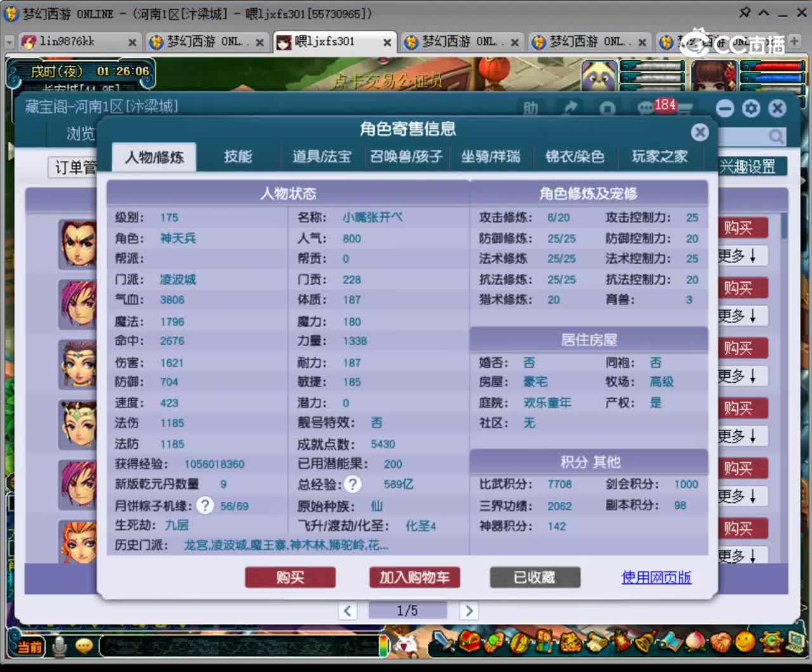Click the golden bell icon in bottom bar
This screenshot has height=672, width=812.
point(645,642)
